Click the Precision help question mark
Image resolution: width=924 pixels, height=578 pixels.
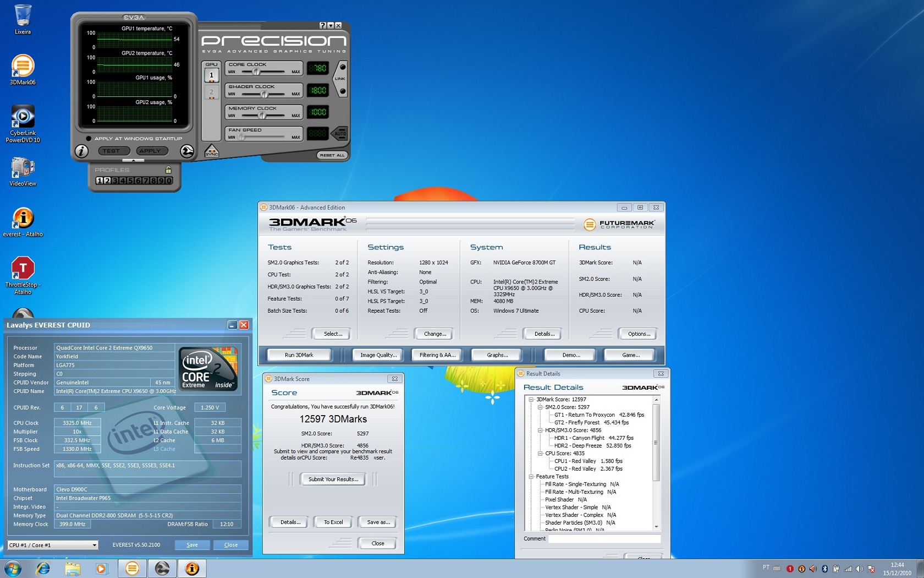322,25
